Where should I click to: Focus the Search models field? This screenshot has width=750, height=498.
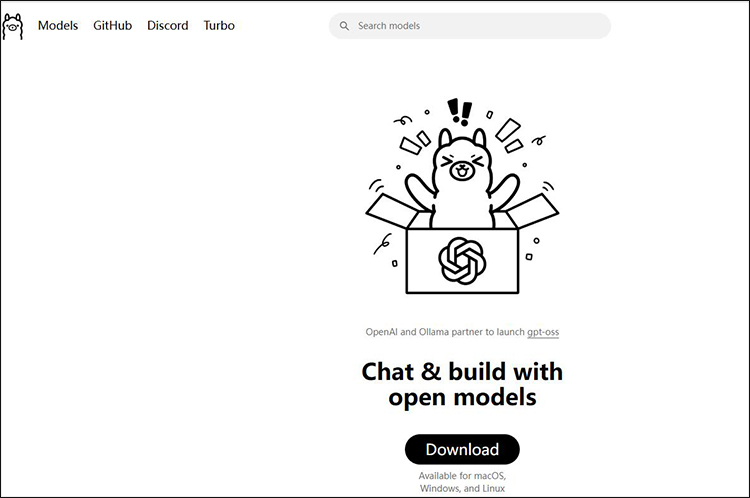coord(470,26)
